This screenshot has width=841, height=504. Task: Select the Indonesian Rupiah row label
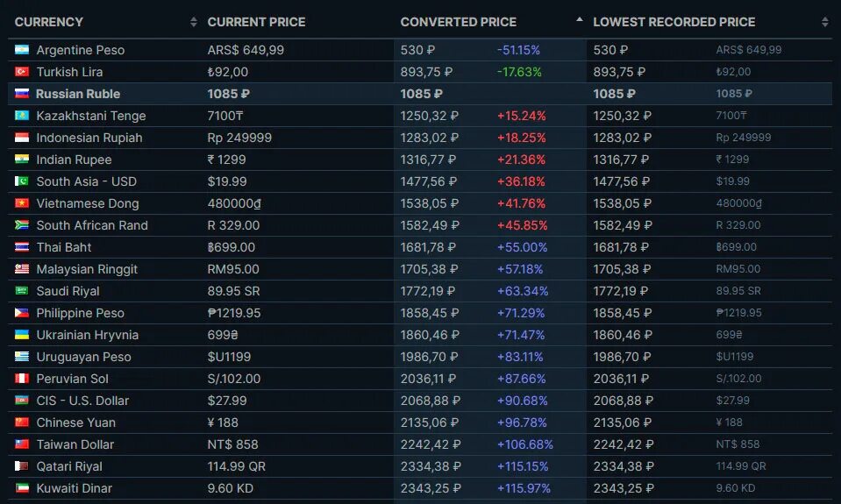(x=89, y=138)
